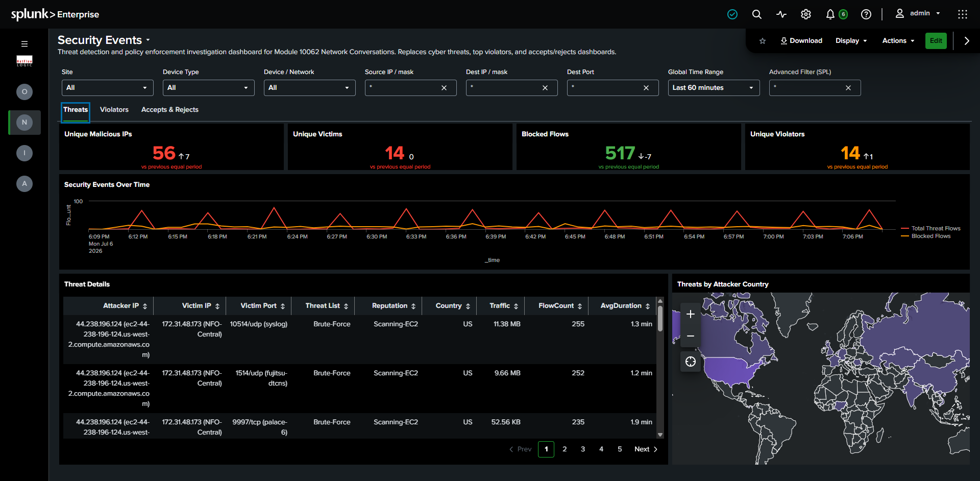Clear the Source IP / mask field
980x481 pixels.
tap(444, 88)
